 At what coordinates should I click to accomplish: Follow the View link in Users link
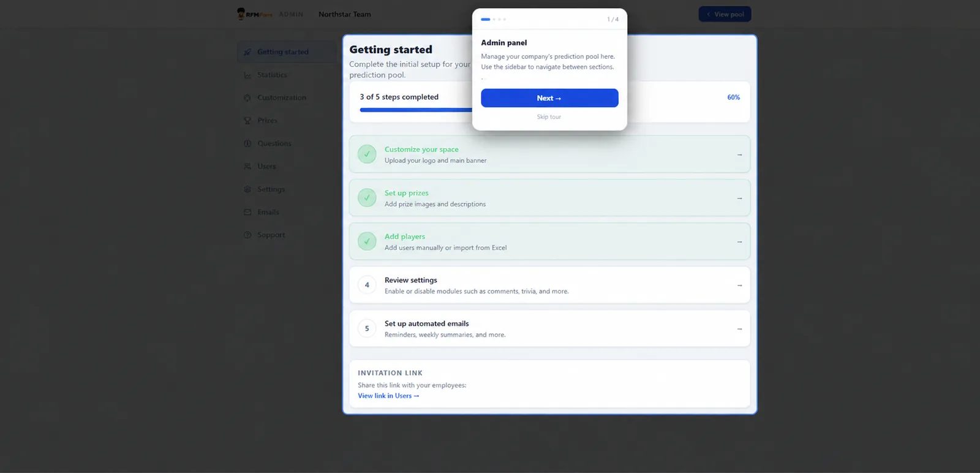click(x=388, y=396)
